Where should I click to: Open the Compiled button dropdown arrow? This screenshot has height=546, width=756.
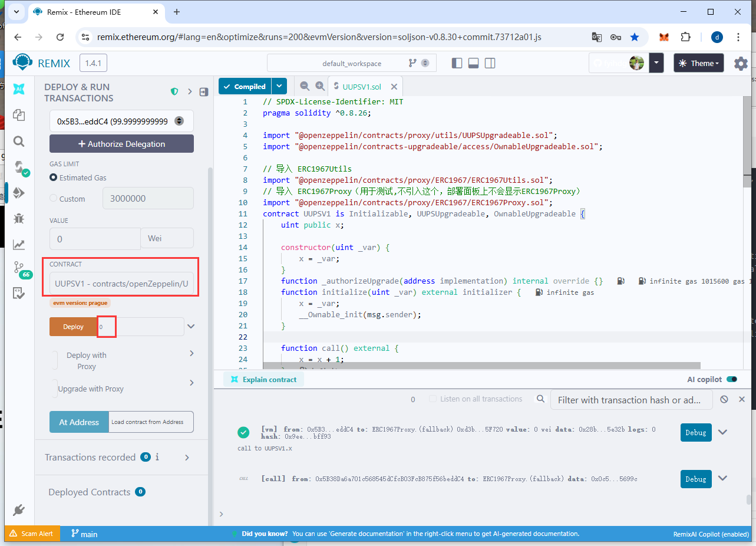tap(279, 86)
